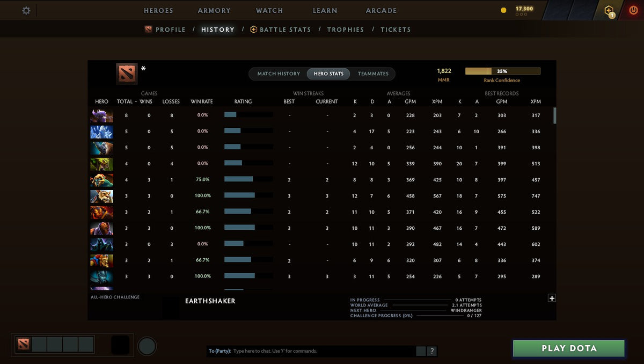
Task: Switch to the BATTLE STATS tab
Action: click(281, 30)
